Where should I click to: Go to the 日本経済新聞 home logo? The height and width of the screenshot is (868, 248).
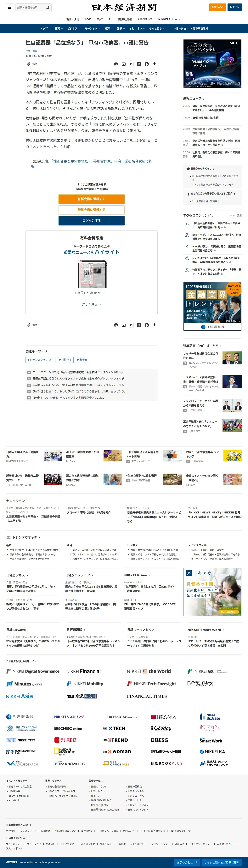click(x=124, y=7)
